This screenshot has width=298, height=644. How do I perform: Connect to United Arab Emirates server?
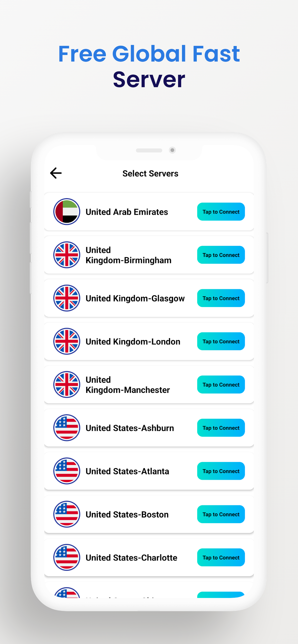point(221,212)
